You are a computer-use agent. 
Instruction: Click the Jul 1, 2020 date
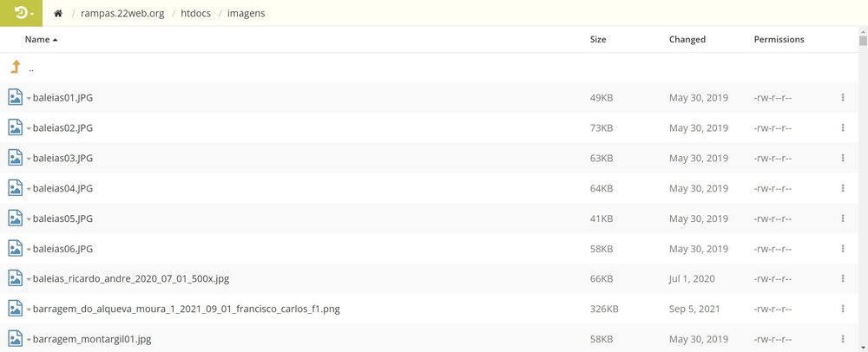point(692,278)
